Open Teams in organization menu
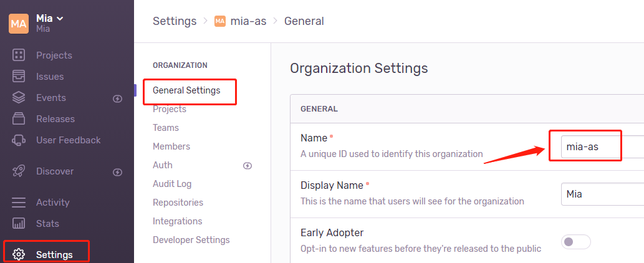Image resolution: width=644 pixels, height=263 pixels. [166, 128]
